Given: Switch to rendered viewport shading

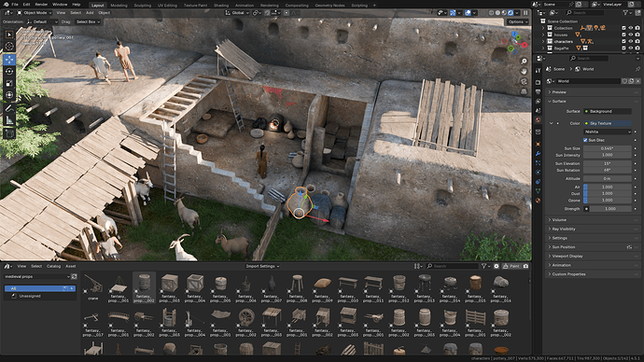Looking at the screenshot, I should [x=511, y=13].
